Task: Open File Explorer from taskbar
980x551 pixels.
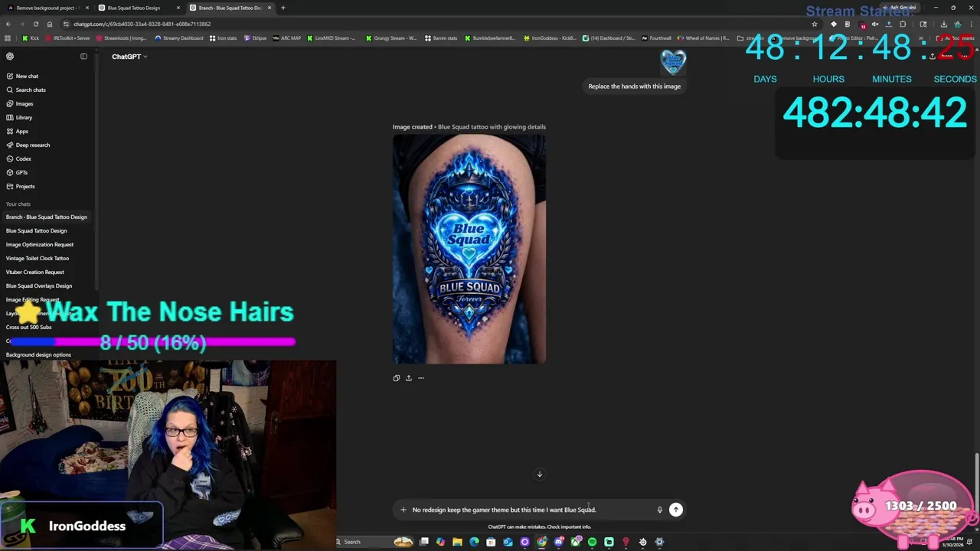Action: (457, 542)
